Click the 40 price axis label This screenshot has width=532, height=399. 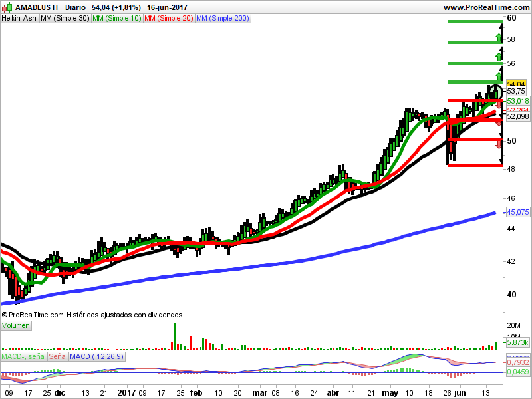click(511, 294)
